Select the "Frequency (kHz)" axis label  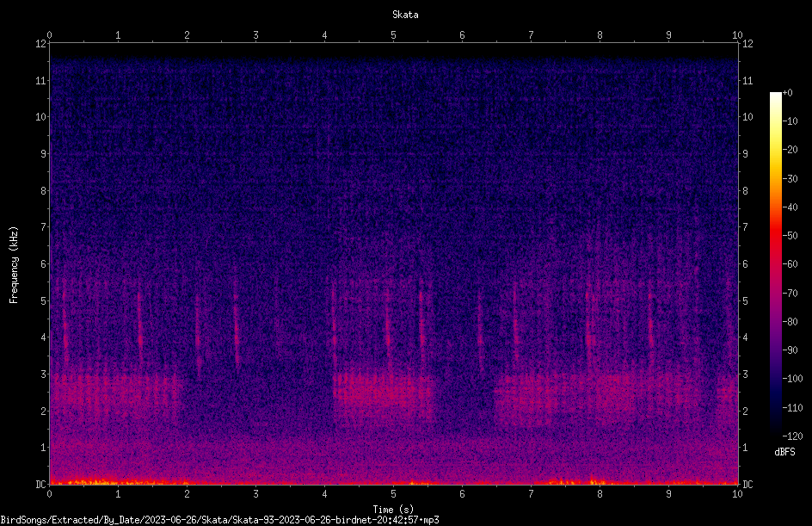[14, 265]
